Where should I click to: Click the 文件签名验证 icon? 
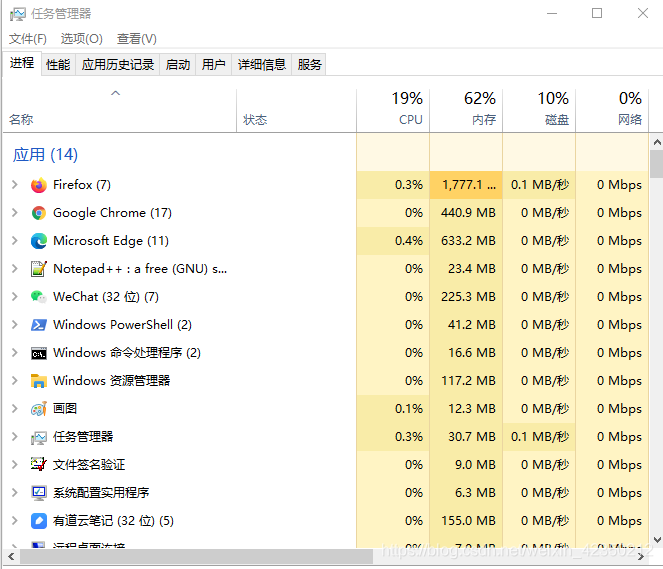[38, 465]
